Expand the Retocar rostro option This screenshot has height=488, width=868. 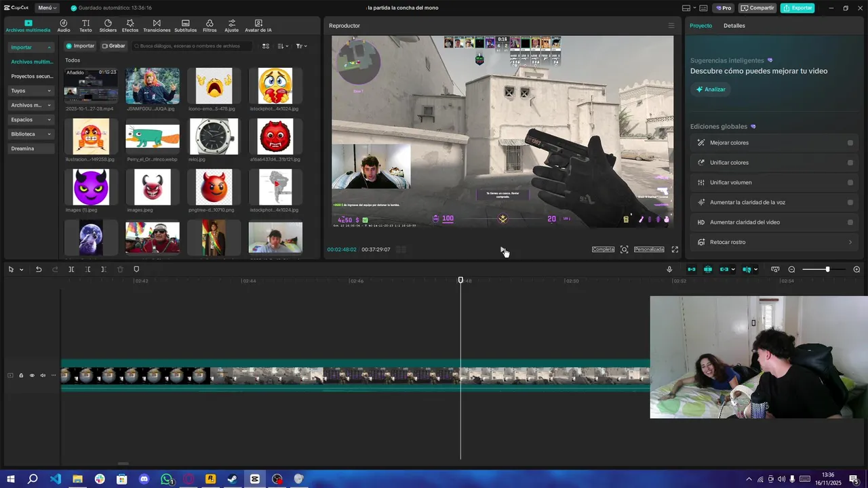(850, 242)
